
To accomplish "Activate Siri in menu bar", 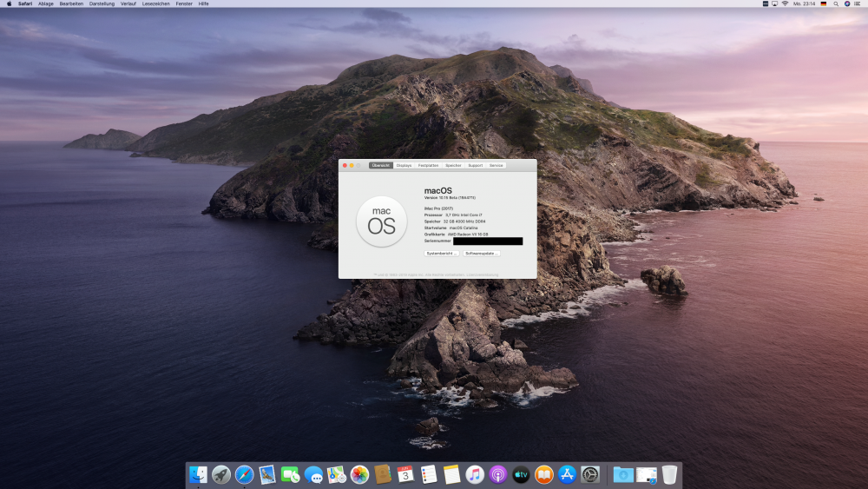I will (847, 3).
